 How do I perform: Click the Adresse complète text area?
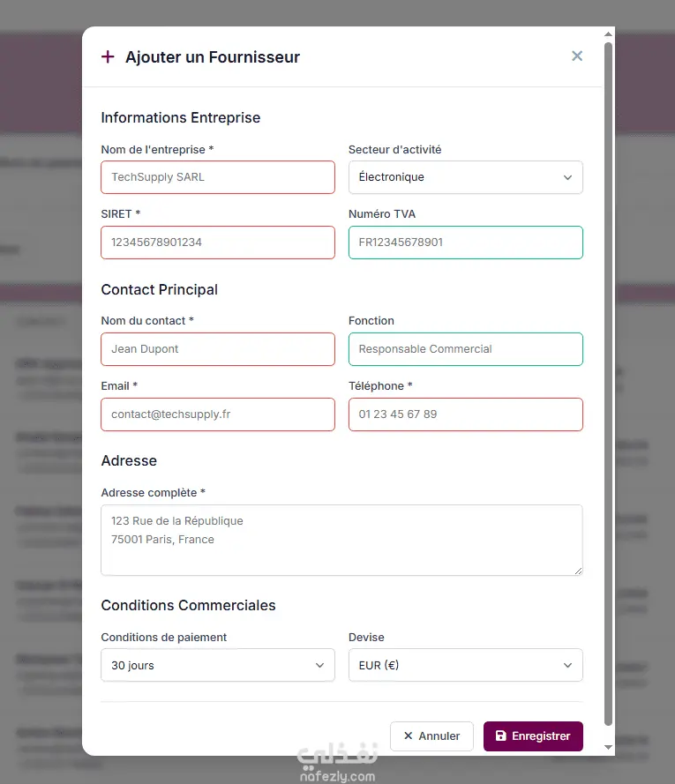click(341, 540)
